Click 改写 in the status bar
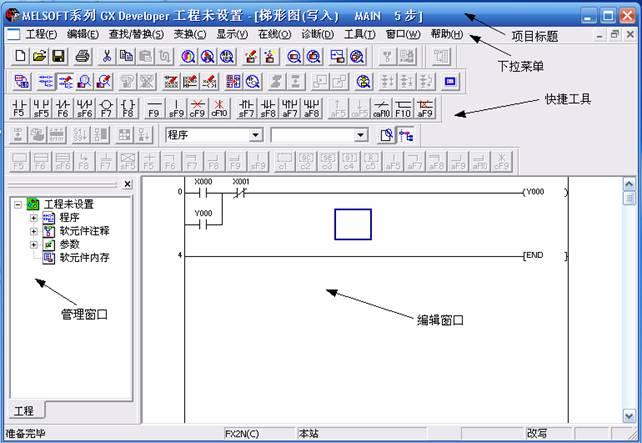This screenshot has width=642, height=443. (x=537, y=434)
